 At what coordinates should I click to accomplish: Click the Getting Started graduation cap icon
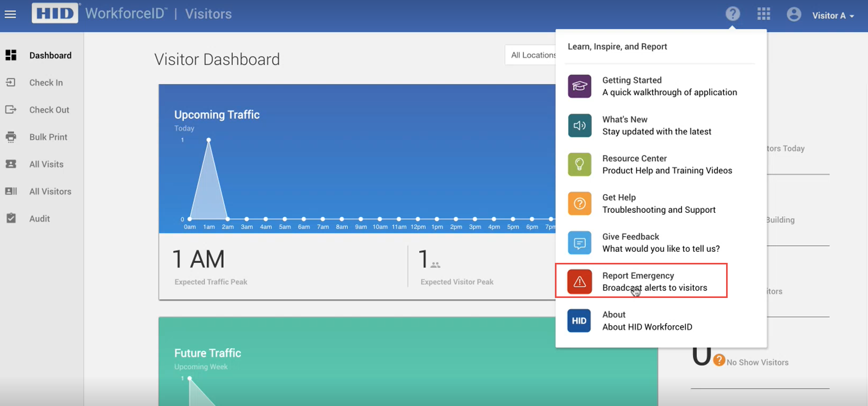pyautogui.click(x=579, y=86)
